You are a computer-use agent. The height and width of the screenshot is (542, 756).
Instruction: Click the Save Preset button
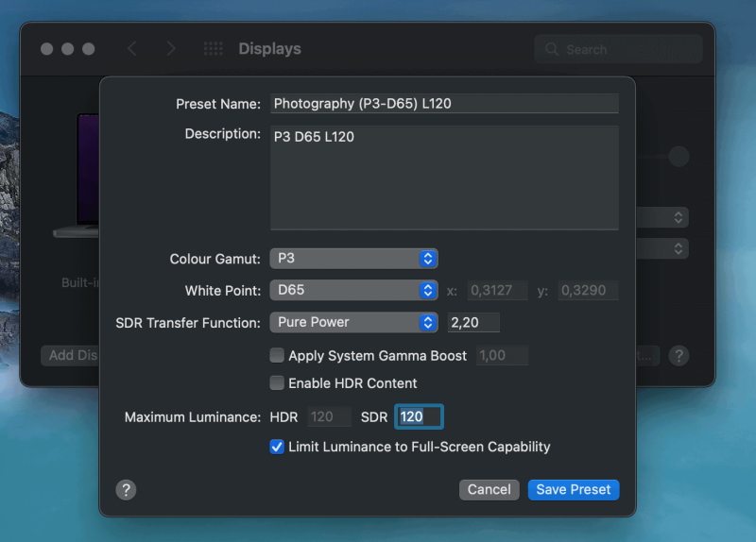tap(573, 489)
